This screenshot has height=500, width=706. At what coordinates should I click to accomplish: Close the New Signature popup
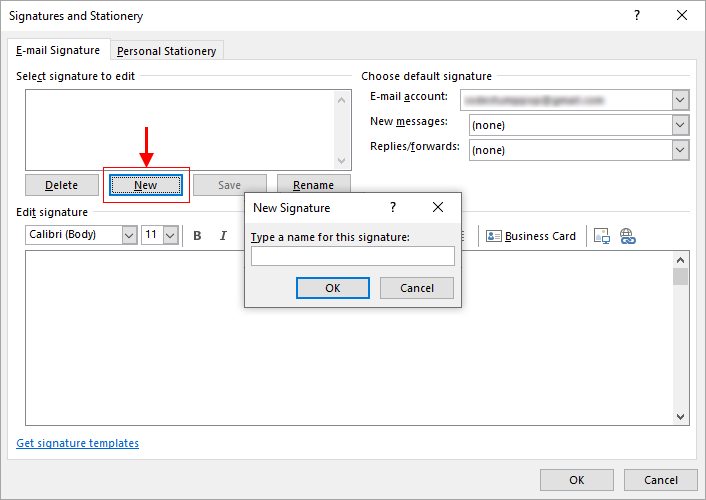coord(437,208)
